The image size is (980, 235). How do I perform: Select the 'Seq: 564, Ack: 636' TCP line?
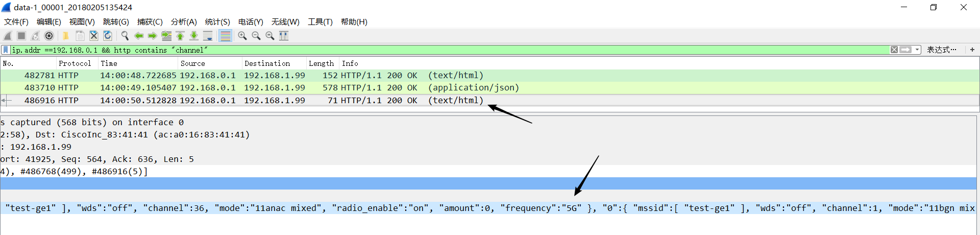click(488, 159)
